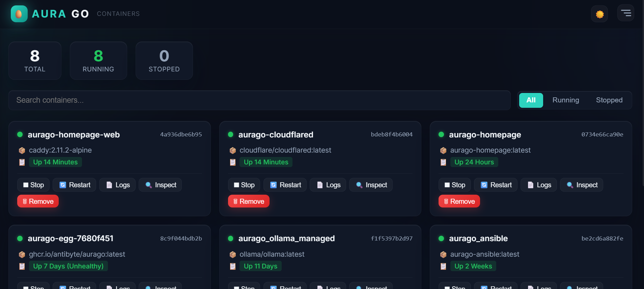Click the box icon beside ollama/ollama:latest
The image size is (644, 289).
[x=233, y=254]
